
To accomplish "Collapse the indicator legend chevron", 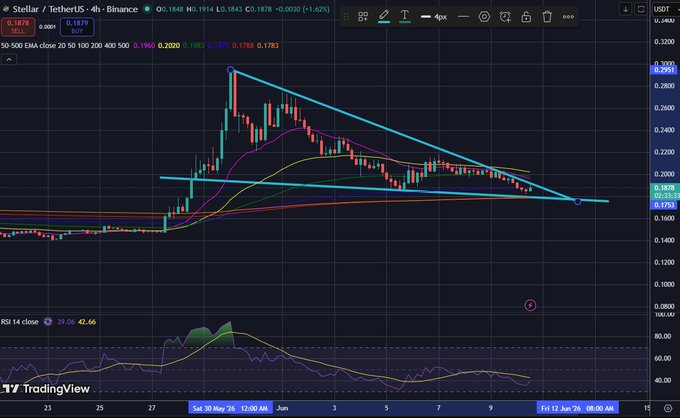I will tap(9, 59).
